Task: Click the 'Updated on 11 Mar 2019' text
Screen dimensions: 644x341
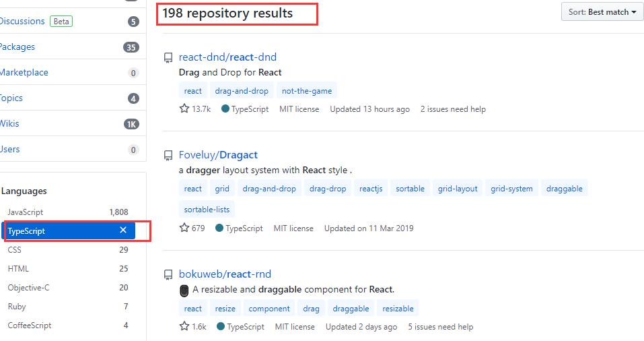Action: pos(369,228)
